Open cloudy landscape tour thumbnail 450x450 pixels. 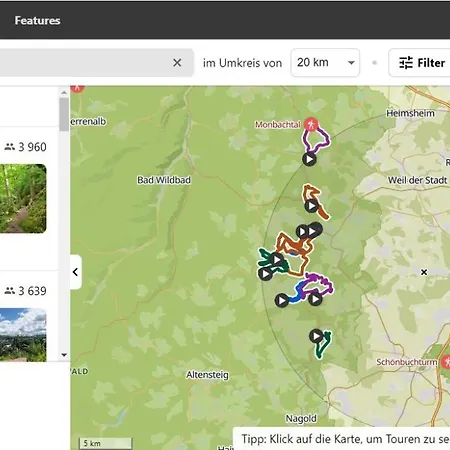(x=23, y=335)
